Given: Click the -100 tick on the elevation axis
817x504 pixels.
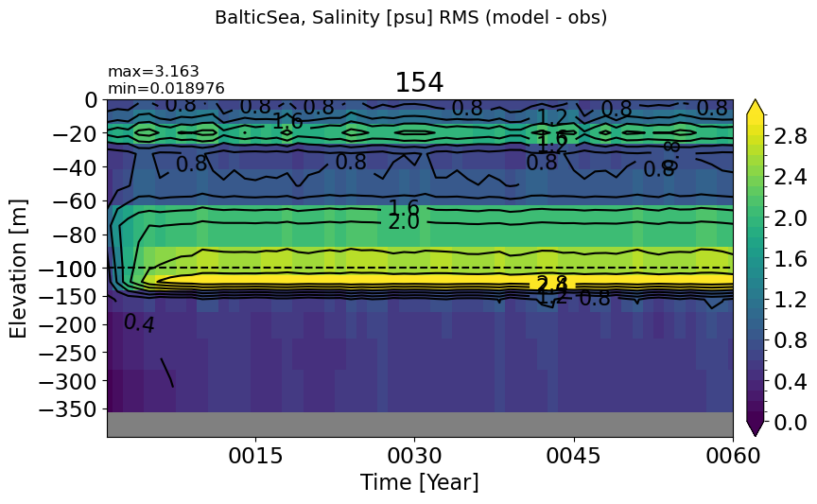Looking at the screenshot, I should 65,269.
